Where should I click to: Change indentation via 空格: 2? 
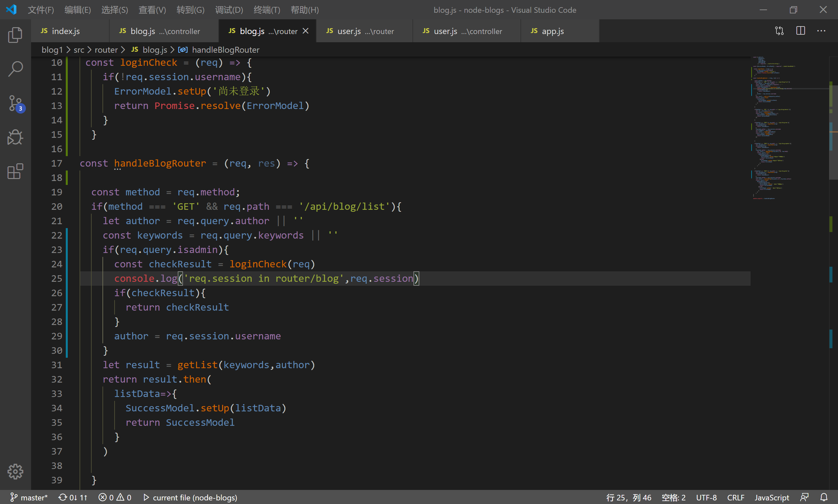(673, 497)
